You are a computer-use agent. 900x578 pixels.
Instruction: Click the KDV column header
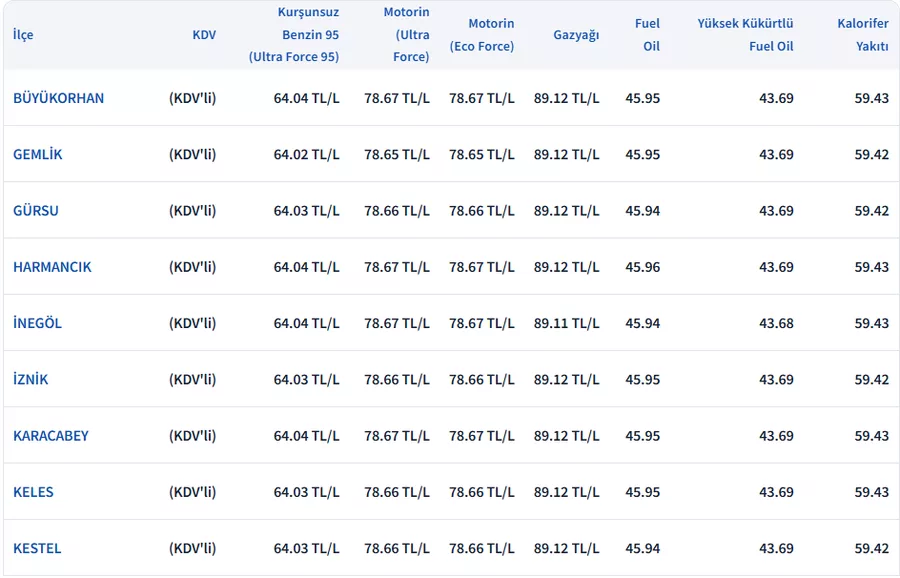point(204,35)
